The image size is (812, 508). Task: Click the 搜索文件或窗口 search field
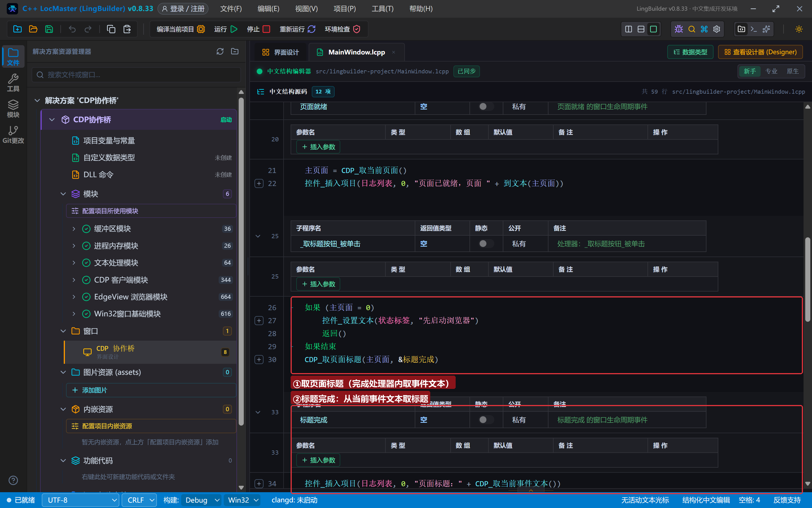pyautogui.click(x=136, y=75)
